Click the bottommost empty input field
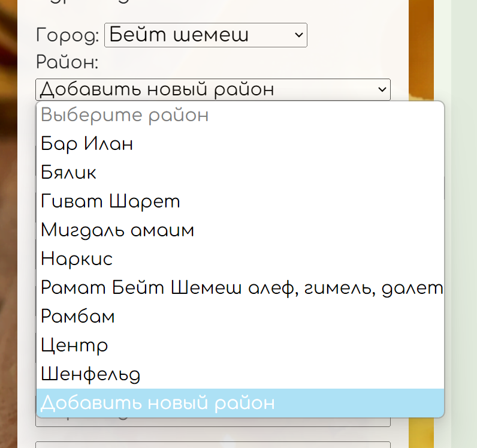 tap(213, 444)
